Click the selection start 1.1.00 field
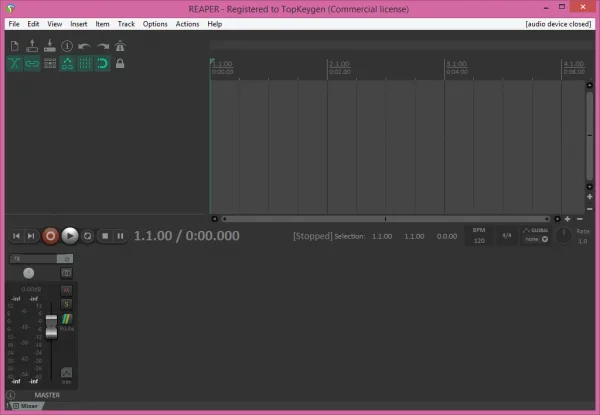 click(382, 236)
